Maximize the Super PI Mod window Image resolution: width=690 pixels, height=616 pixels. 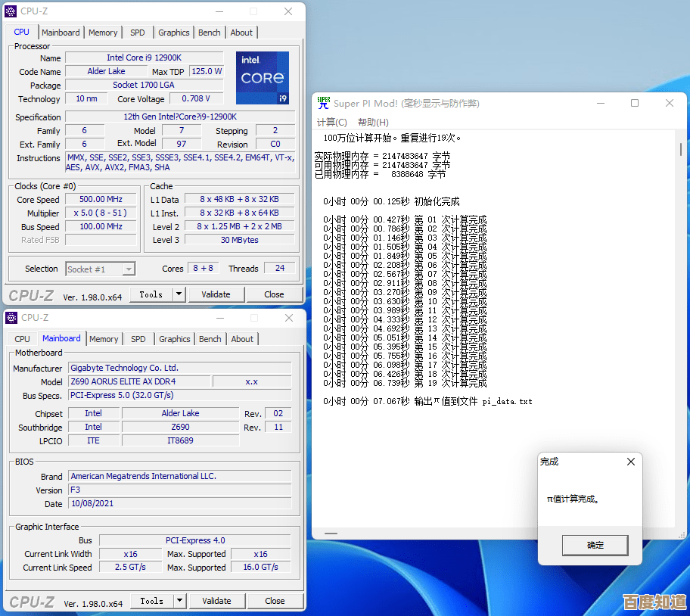(635, 103)
